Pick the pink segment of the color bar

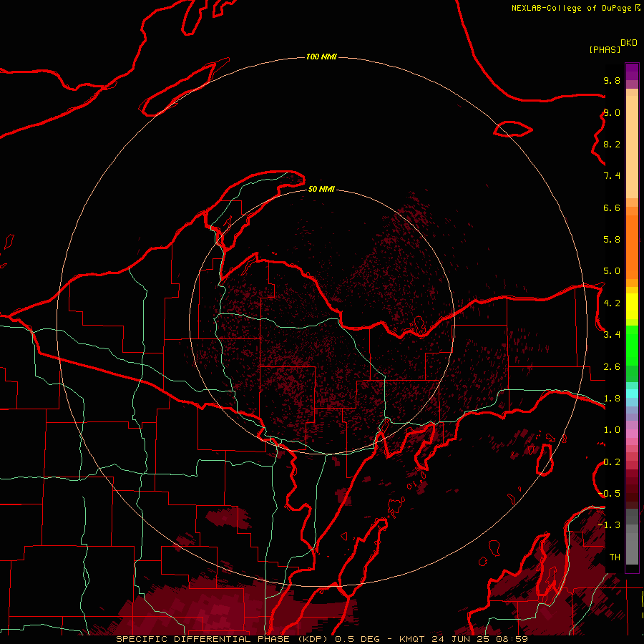(632, 433)
